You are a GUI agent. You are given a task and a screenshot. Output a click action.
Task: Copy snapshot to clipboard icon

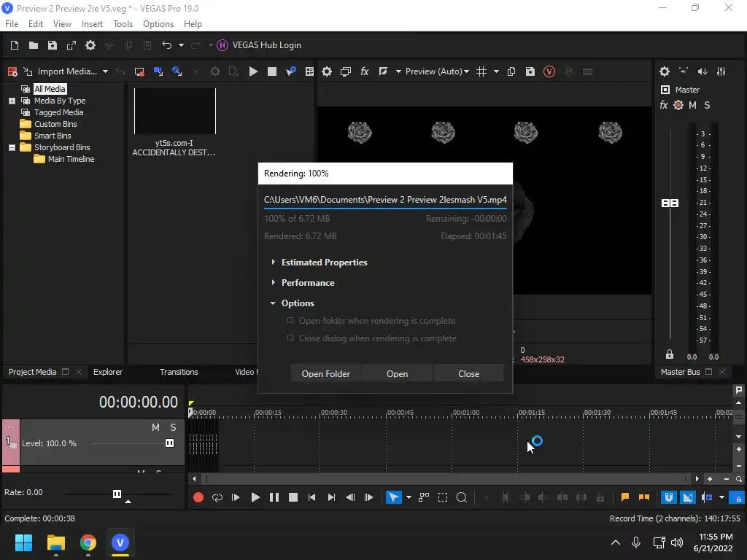point(511,71)
